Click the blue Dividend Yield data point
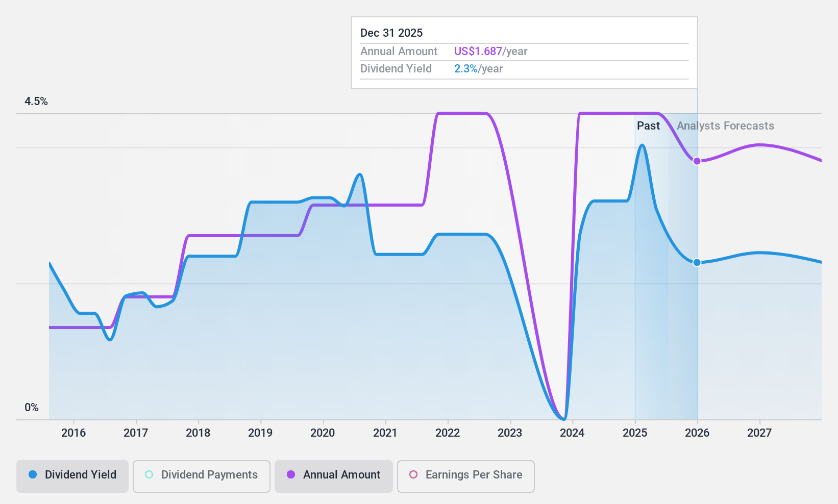The width and height of the screenshot is (838, 504). [x=697, y=262]
